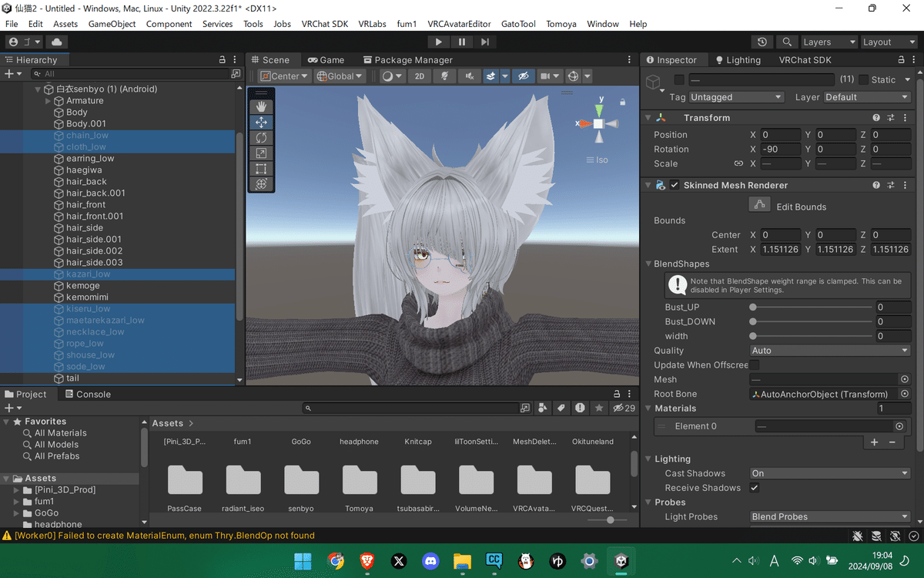Open Unity global search magnifier
Viewport: 924px width, 578px height.
point(786,42)
